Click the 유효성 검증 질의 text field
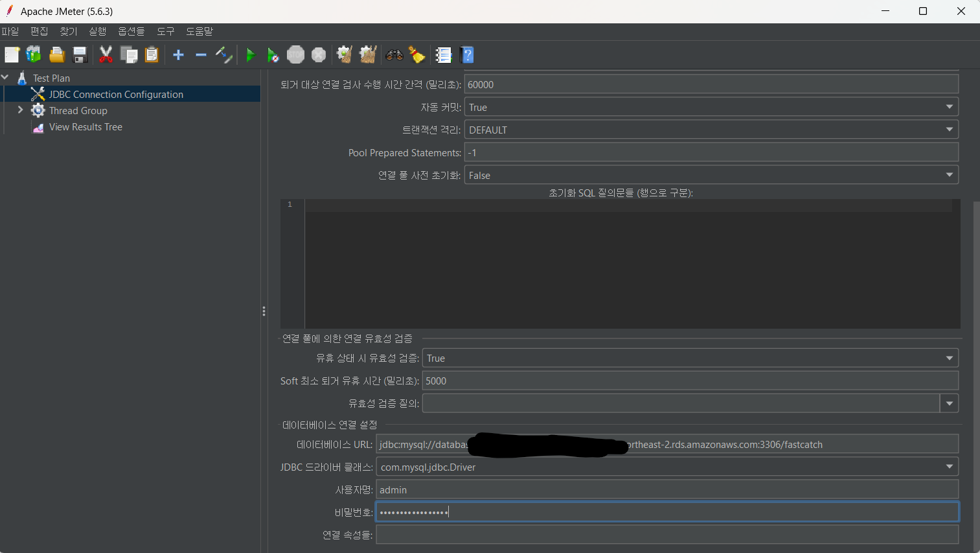The image size is (980, 553). pos(681,403)
